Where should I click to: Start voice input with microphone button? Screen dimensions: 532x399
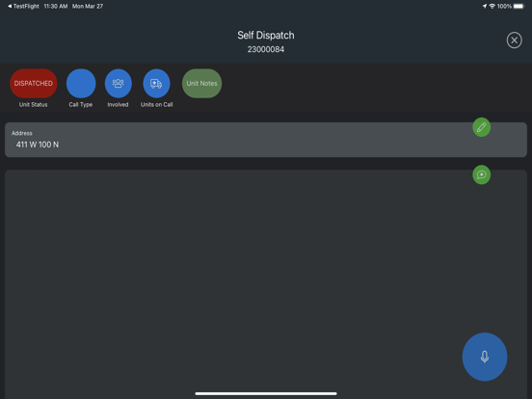click(x=485, y=357)
